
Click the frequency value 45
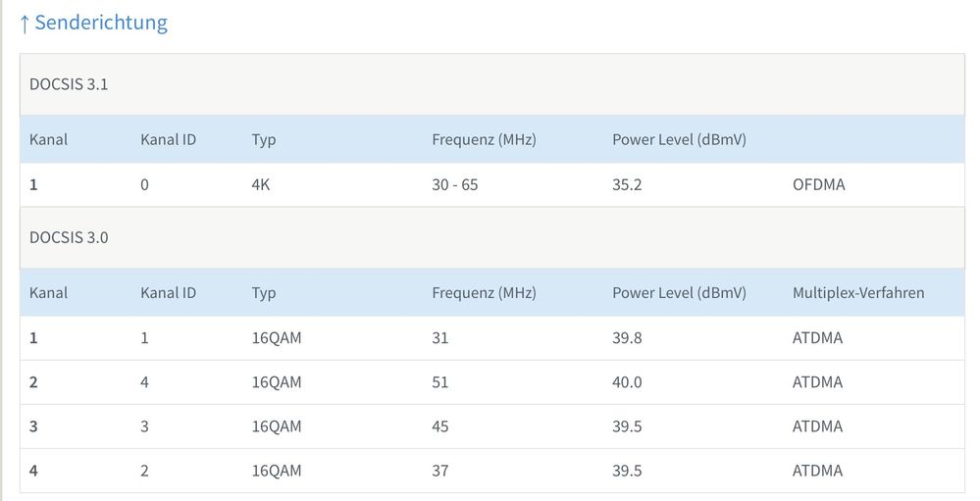[x=440, y=426]
